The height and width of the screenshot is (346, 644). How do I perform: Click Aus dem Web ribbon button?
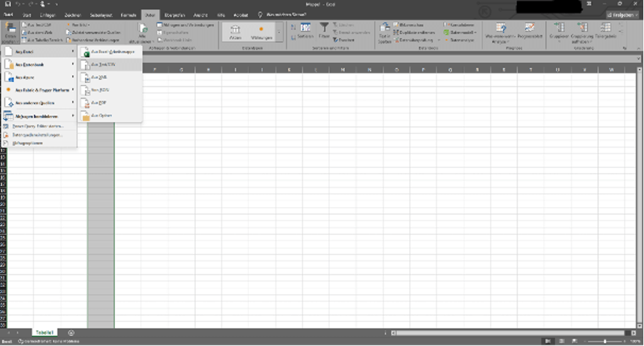click(37, 32)
